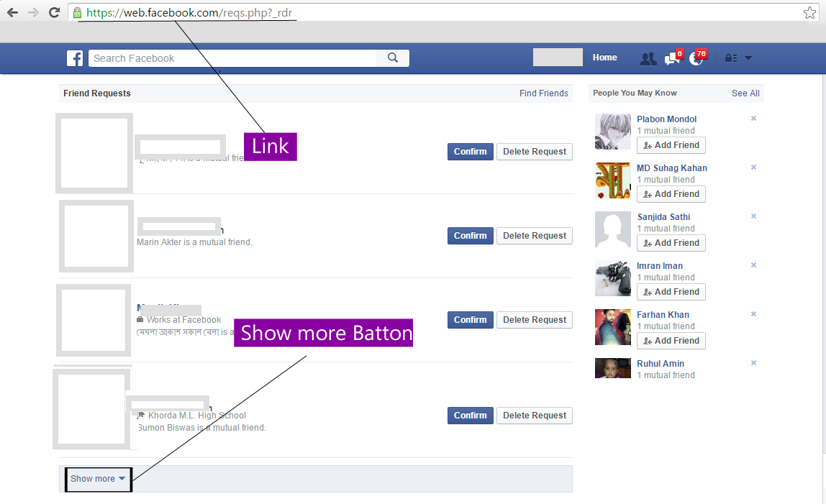Add Farhan Khan as a friend
Viewport: 826px width, 504px height.
(x=671, y=341)
